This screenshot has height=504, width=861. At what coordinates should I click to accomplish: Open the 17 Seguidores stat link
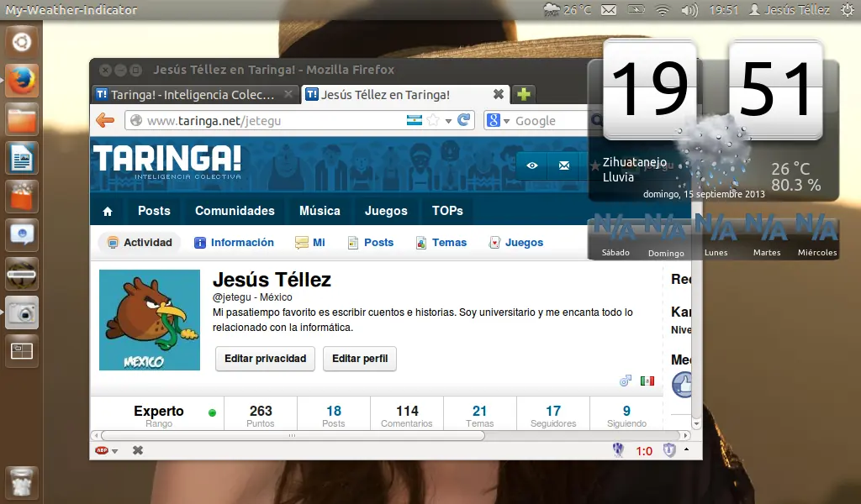coord(553,417)
